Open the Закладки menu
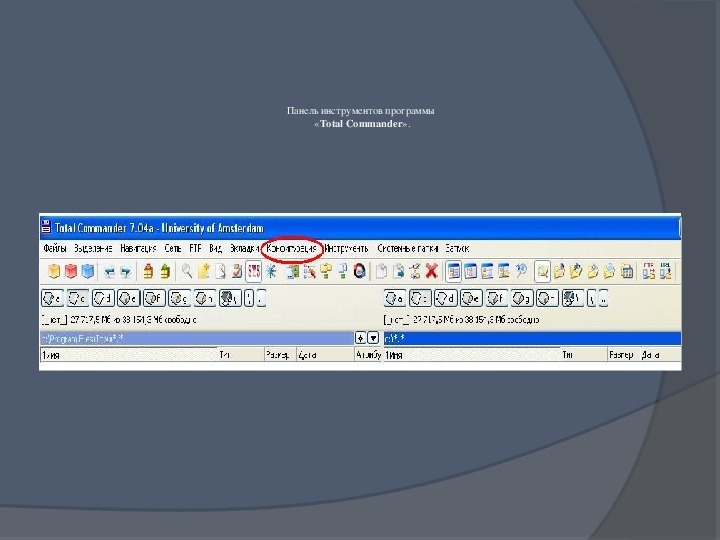Screen dimensions: 720x540 tap(244, 248)
